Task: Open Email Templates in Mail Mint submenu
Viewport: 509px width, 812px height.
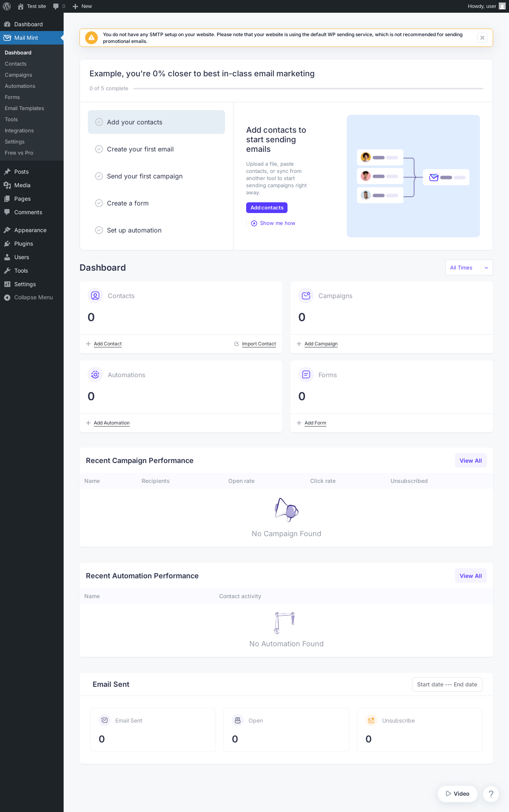Action: click(24, 108)
